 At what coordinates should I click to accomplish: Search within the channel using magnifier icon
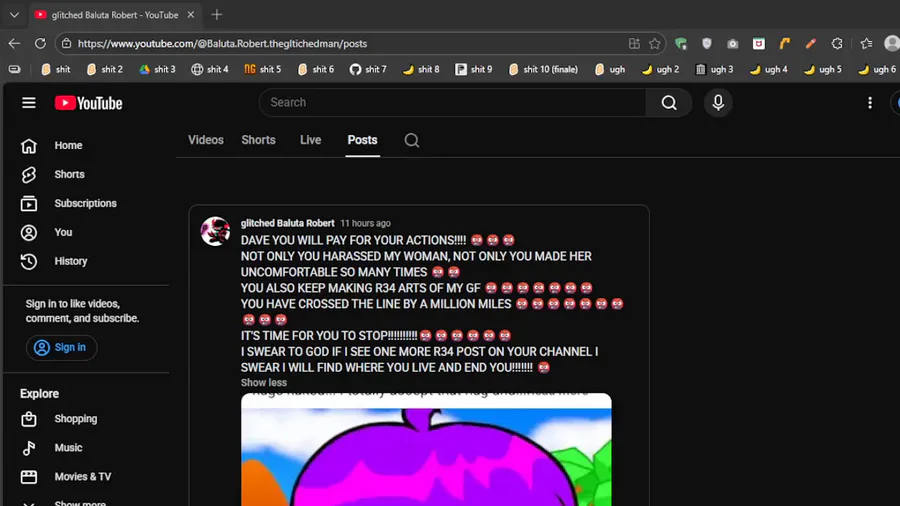(412, 141)
